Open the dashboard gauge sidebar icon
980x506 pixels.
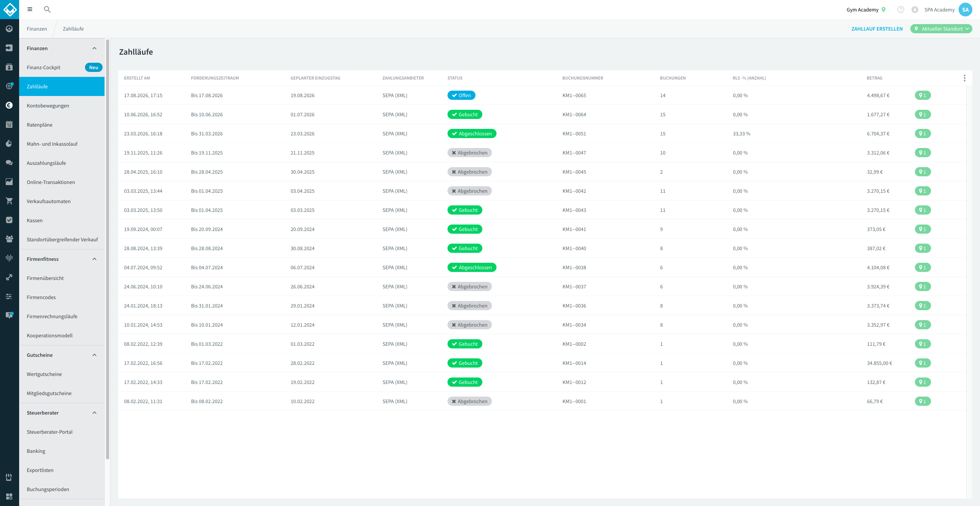click(x=9, y=29)
